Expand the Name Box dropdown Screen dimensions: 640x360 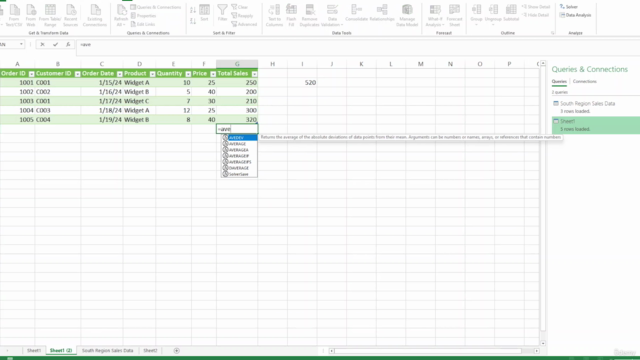click(21, 44)
